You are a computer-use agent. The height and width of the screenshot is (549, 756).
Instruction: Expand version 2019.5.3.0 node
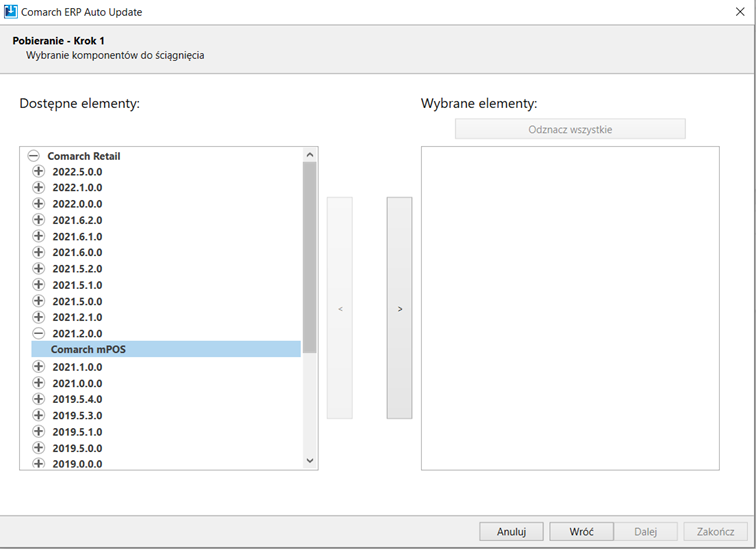(x=39, y=415)
